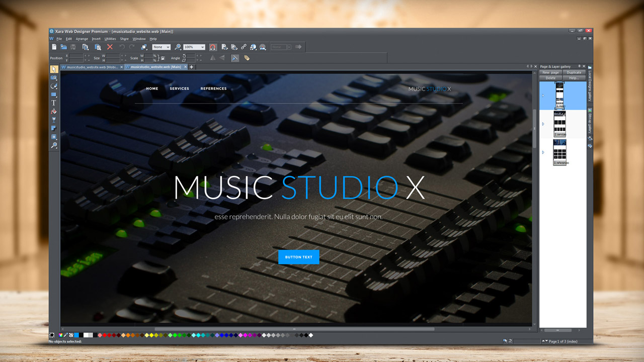This screenshot has height=362, width=644.
Task: Open the Share menu
Action: pyautogui.click(x=124, y=39)
